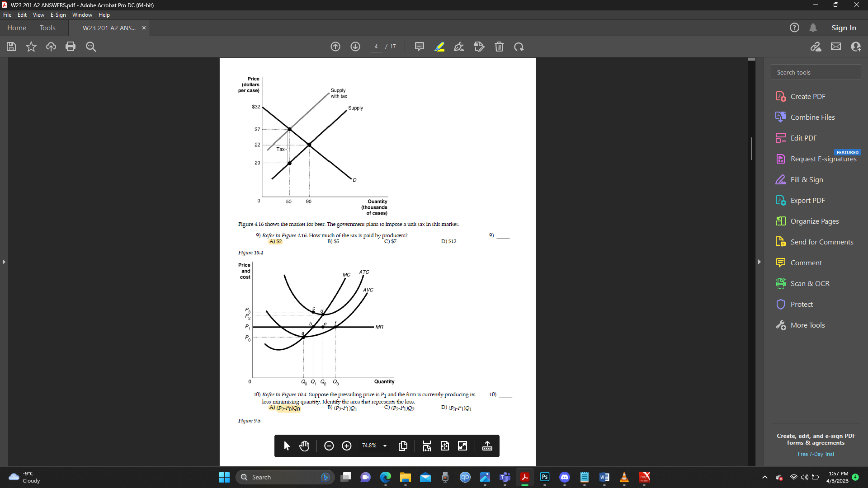Open the E-Sign menu

[x=58, y=14]
